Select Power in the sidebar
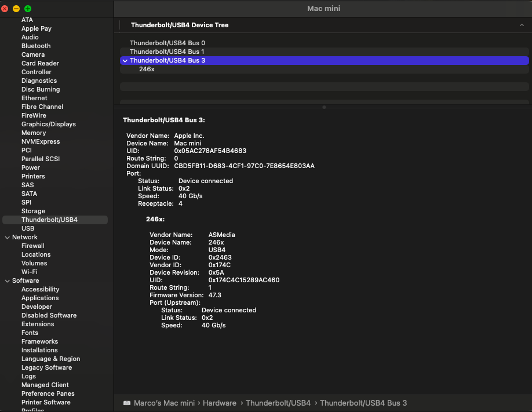 [x=31, y=167]
